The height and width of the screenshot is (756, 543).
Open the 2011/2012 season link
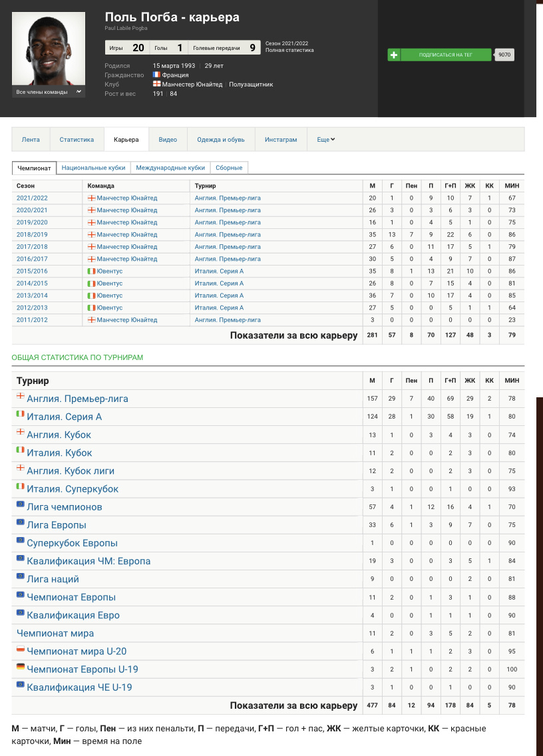click(32, 319)
